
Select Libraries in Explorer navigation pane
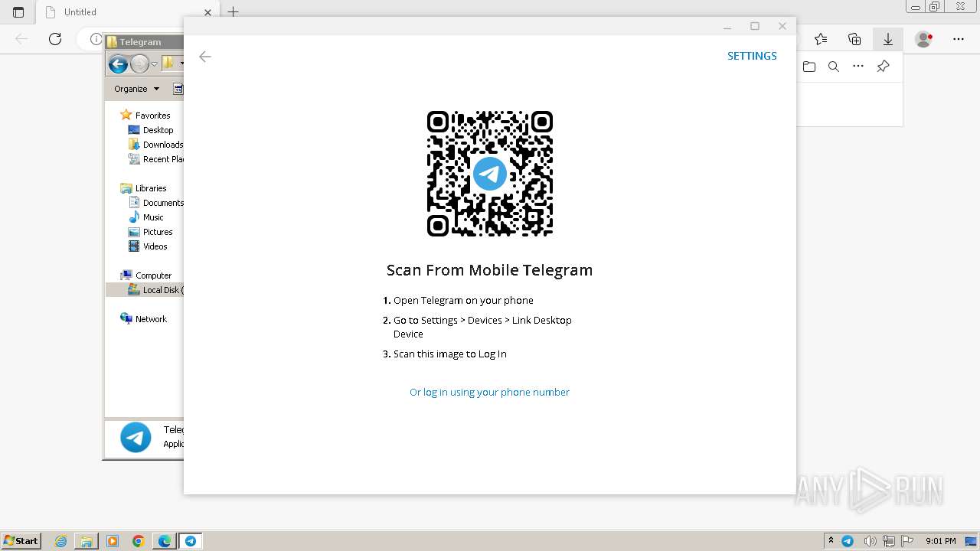click(x=151, y=188)
